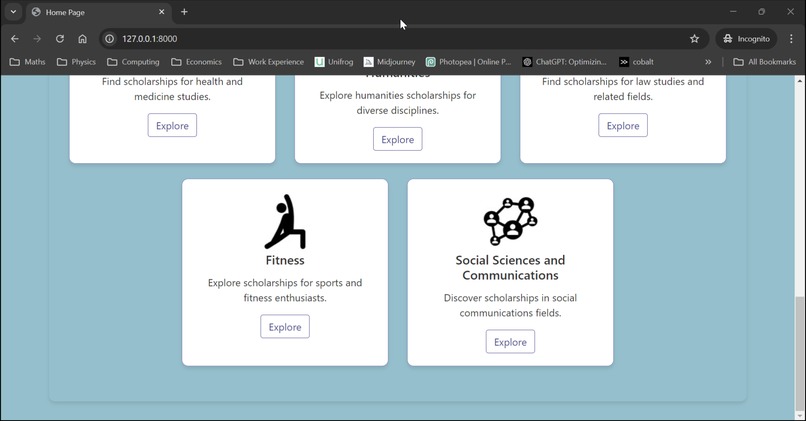This screenshot has width=806, height=421.
Task: Open the Unifrog bookmark
Action: [334, 62]
